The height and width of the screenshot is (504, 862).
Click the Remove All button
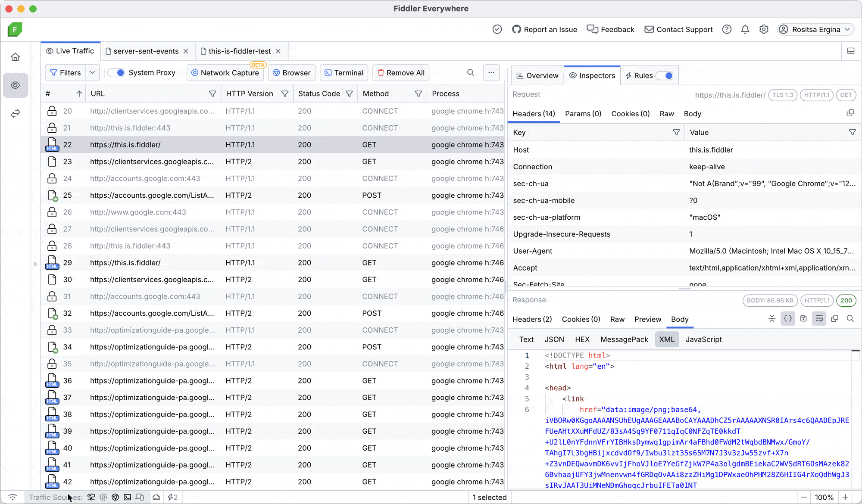click(x=401, y=73)
